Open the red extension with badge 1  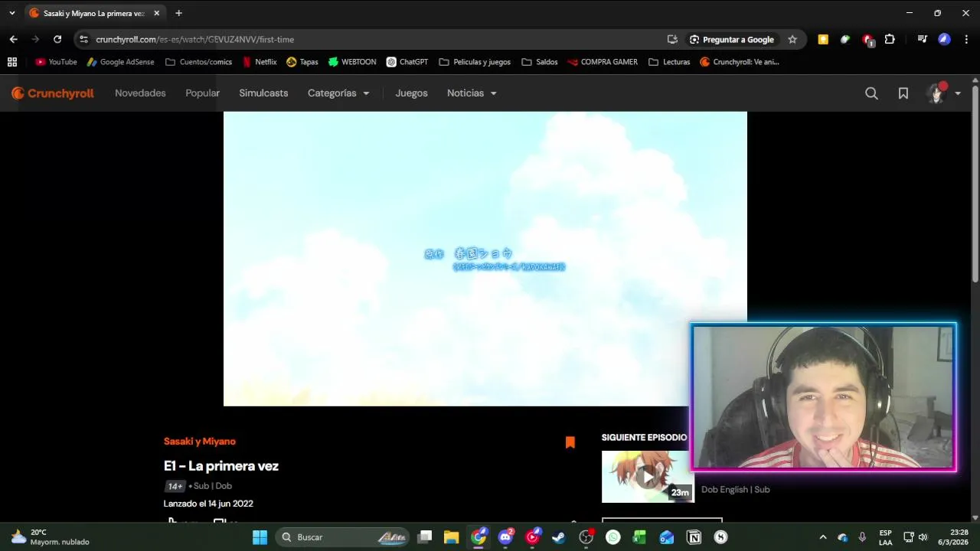pyautogui.click(x=867, y=40)
